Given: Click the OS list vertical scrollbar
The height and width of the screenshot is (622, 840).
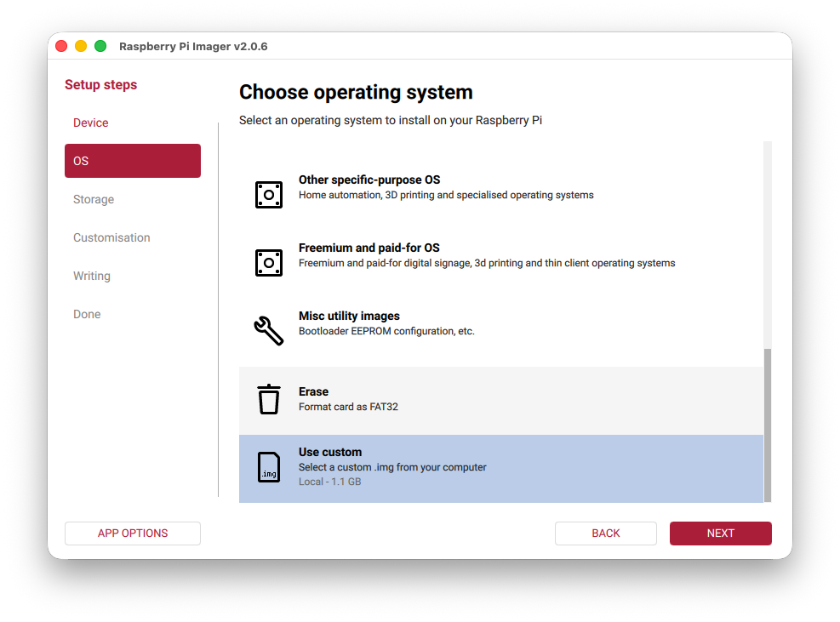Looking at the screenshot, I should click(x=768, y=425).
